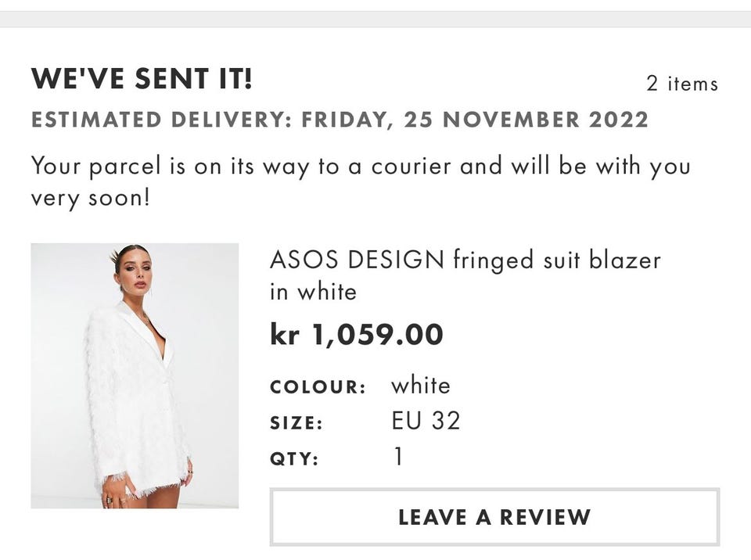
Task: Click the SIZE label
Action: click(x=296, y=423)
